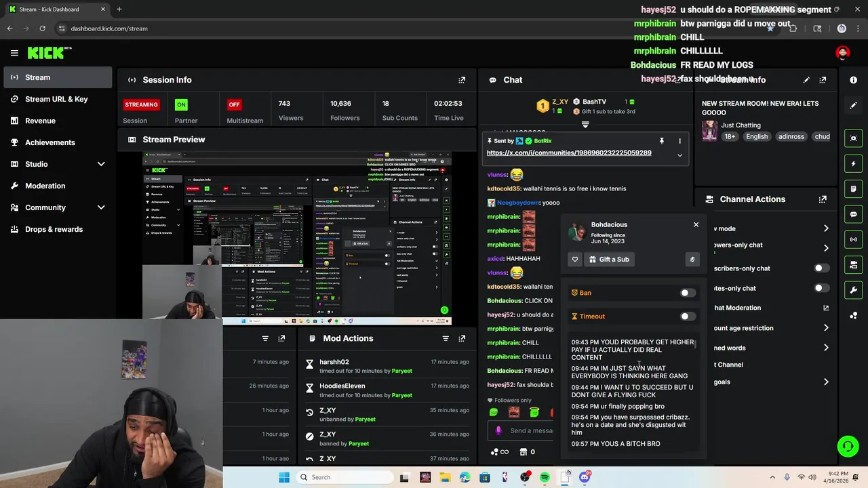Image resolution: width=868 pixels, height=488 pixels.
Task: Click the message history scrollbar in user card
Action: point(696,344)
